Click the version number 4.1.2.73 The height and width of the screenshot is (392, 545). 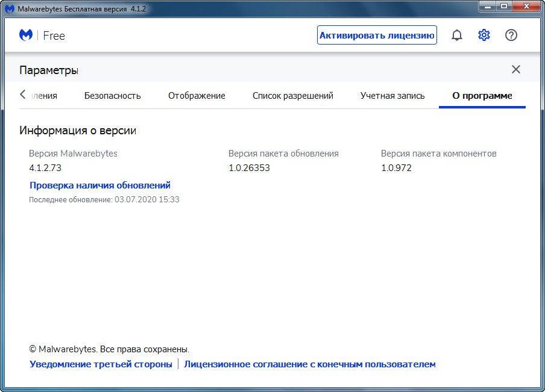click(x=45, y=168)
